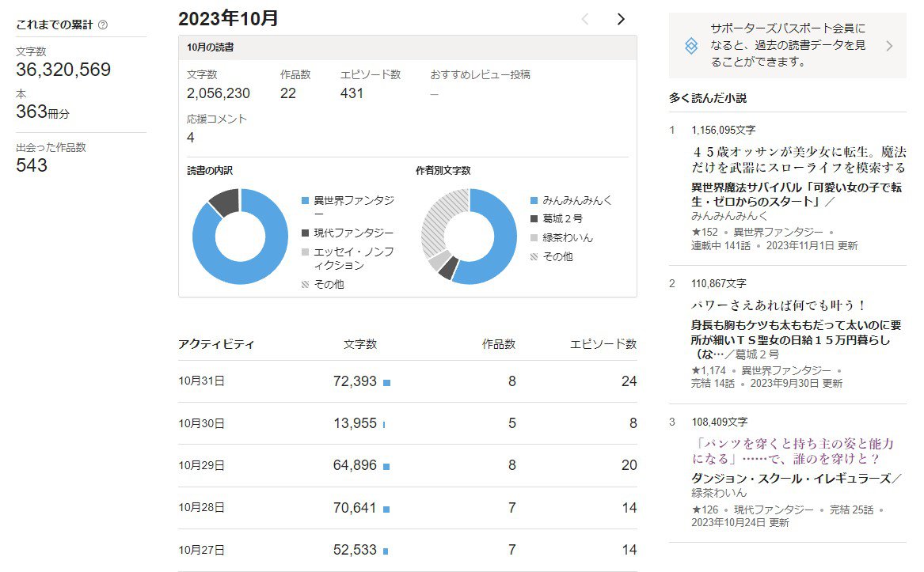Click the 葛城２号 author legend swatch
This screenshot has width=924, height=572.
click(534, 219)
